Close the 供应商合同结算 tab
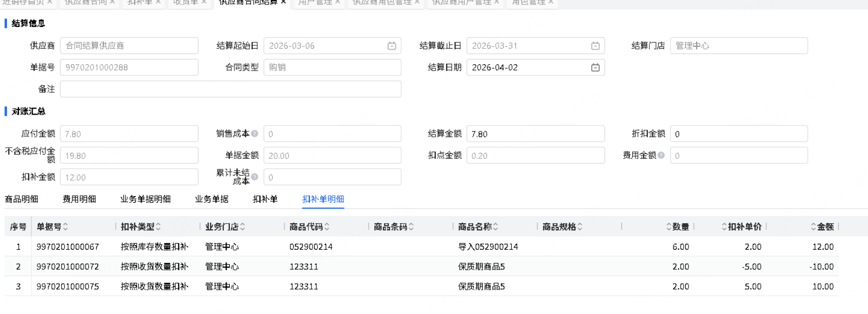868x314 pixels. pyautogui.click(x=283, y=2)
